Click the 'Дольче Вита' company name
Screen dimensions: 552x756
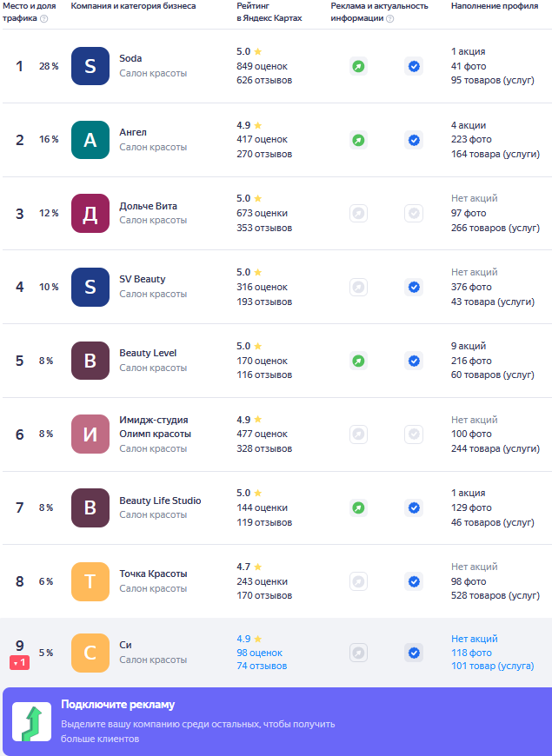coord(148,206)
